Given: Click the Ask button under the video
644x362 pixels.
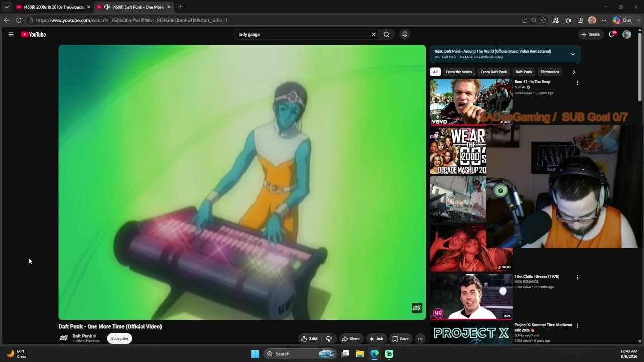Looking at the screenshot, I should tap(376, 339).
